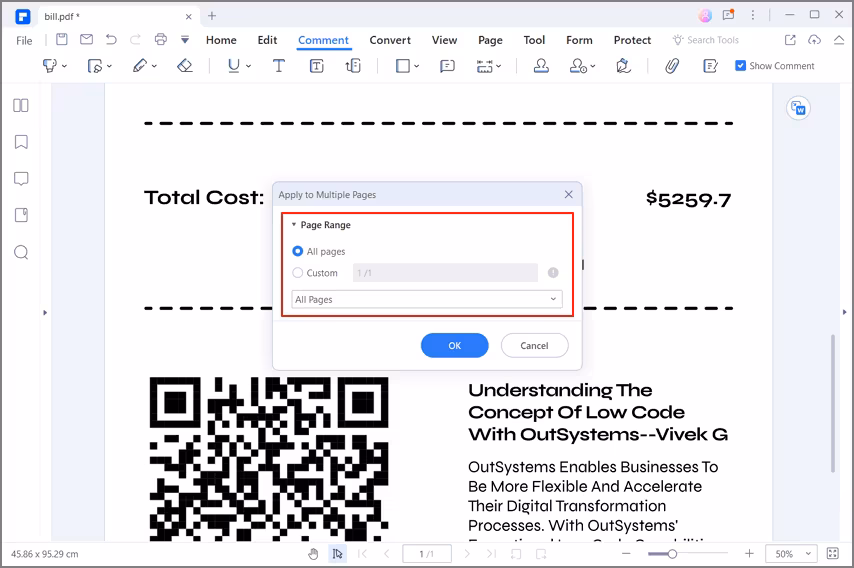This screenshot has width=854, height=568.
Task: Click the Email envelope icon
Action: 86,39
